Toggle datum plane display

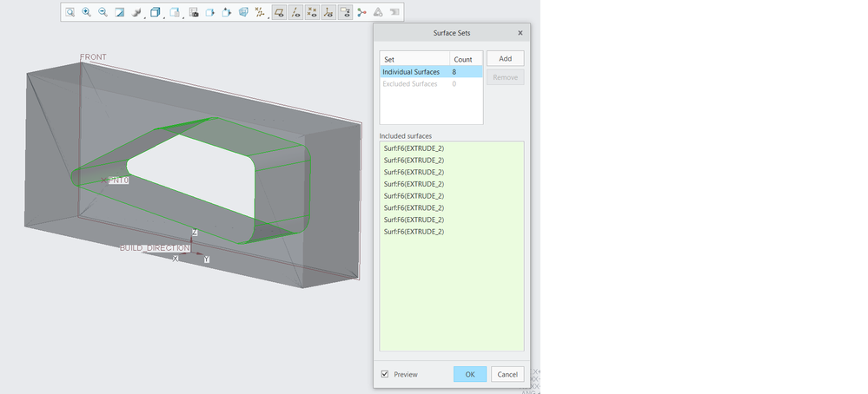279,12
